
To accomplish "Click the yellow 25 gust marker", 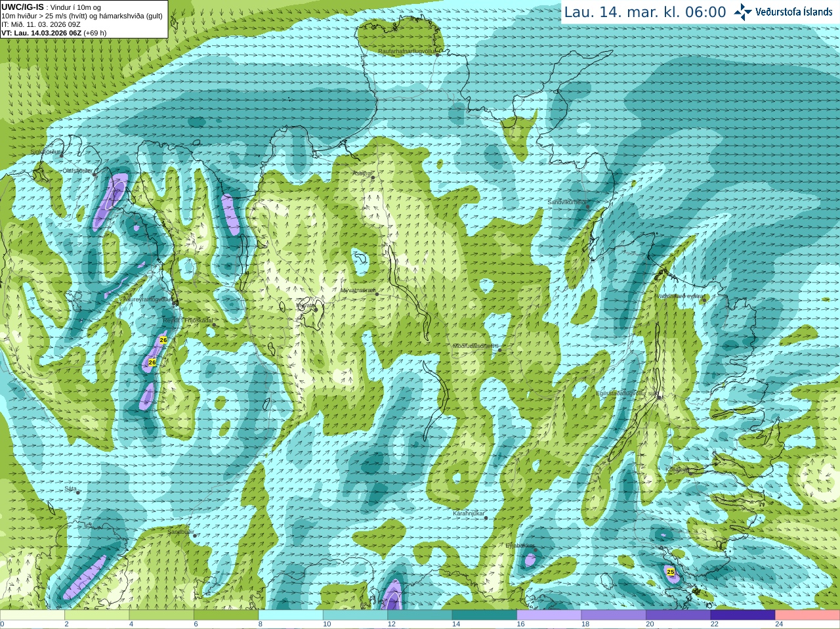I will point(671,572).
